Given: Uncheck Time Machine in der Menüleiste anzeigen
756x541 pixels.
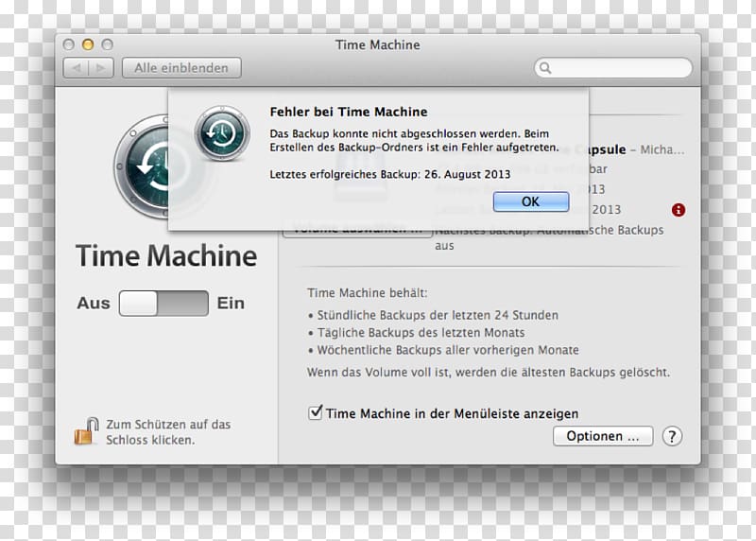Looking at the screenshot, I should tap(316, 412).
